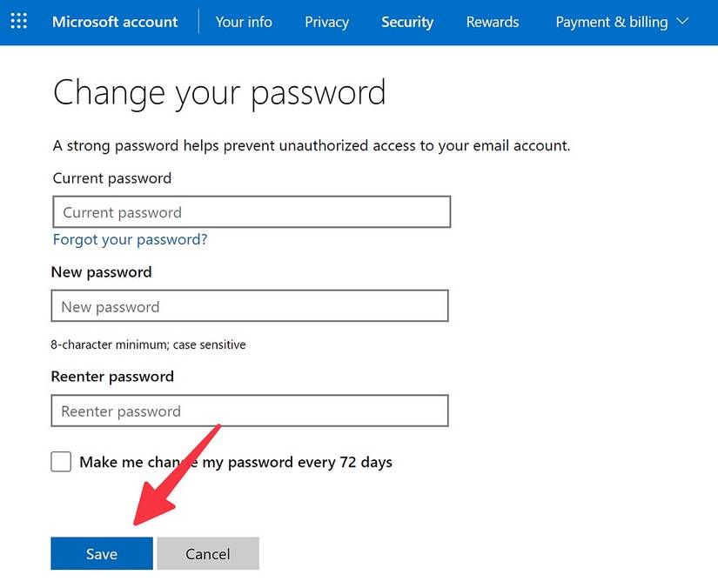The image size is (718, 588).
Task: Enable password change every 72 days
Action: point(61,461)
